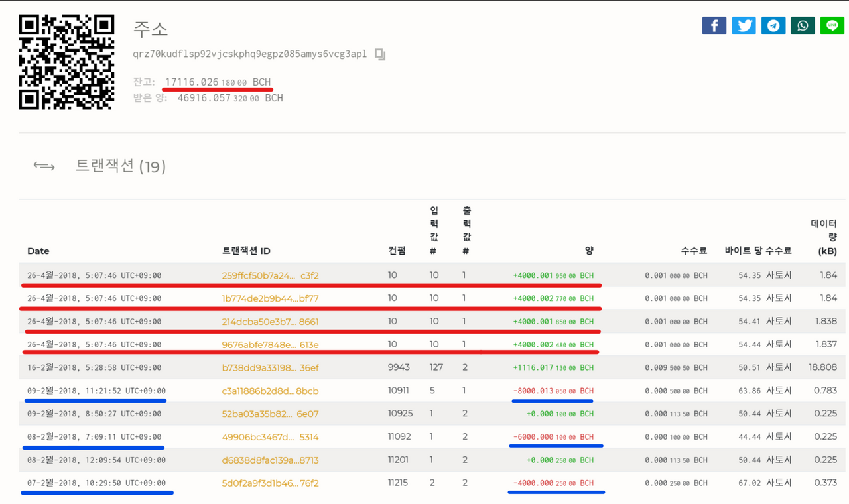Click the date 16-2월-2018, 5:28:58 UTC+09:00
Screen dimensions: 849x504
coord(94,367)
